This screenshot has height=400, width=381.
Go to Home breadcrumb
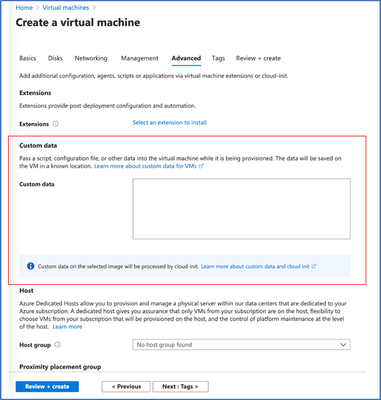24,7
